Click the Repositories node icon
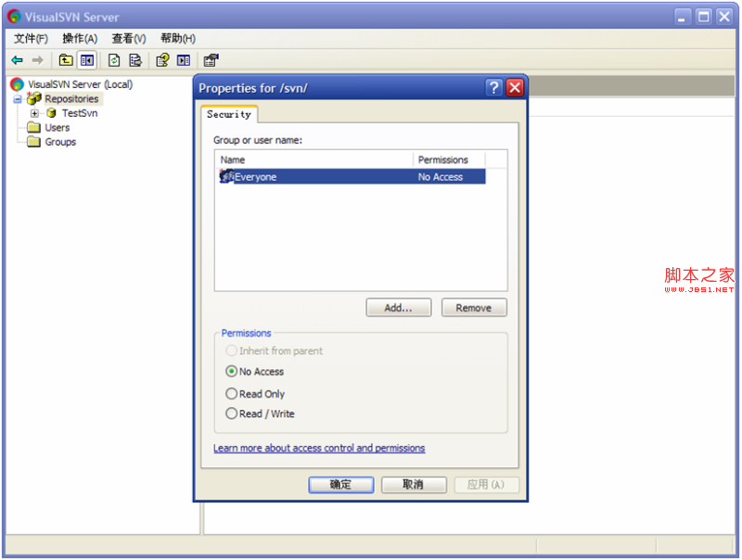Viewport: 742px width, 560px height. point(34,98)
